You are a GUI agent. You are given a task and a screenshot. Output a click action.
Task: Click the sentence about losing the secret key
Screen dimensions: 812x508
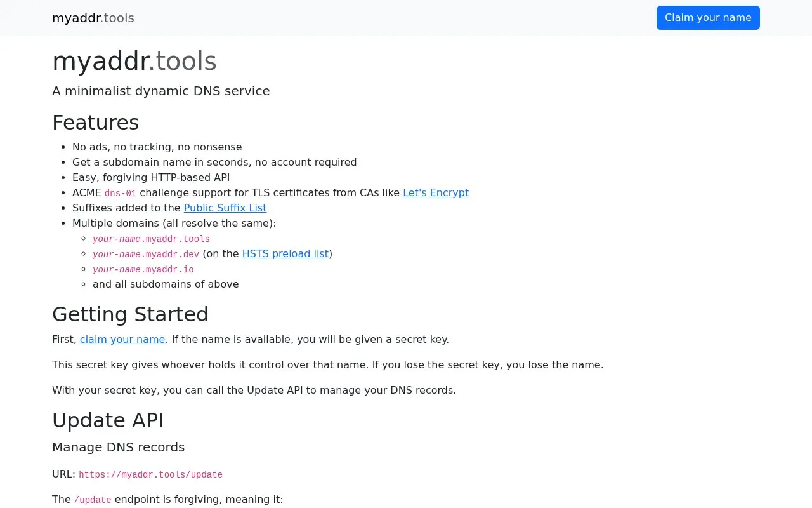pyautogui.click(x=328, y=364)
